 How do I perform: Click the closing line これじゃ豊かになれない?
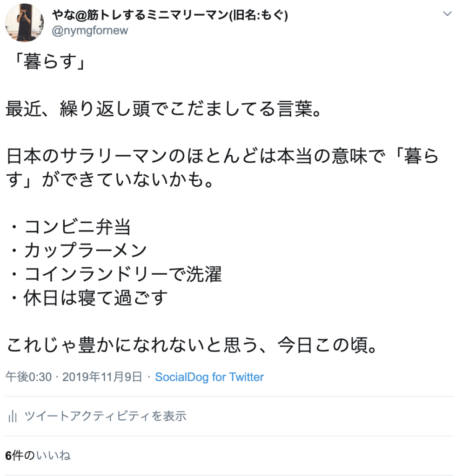[192, 345]
